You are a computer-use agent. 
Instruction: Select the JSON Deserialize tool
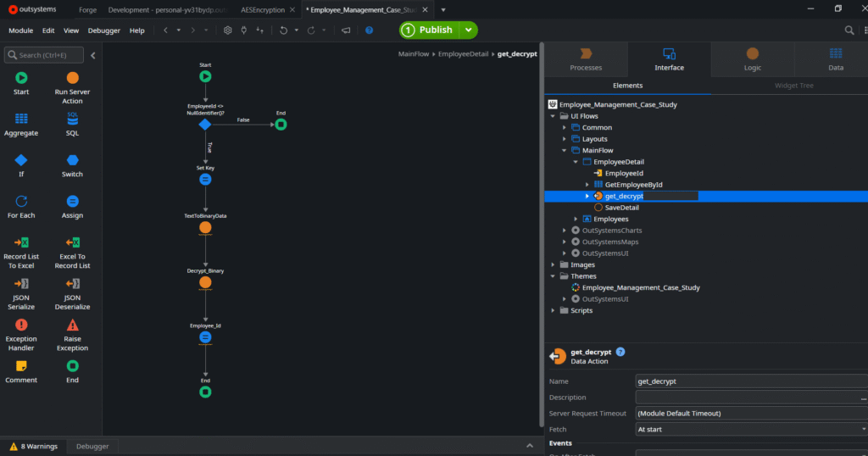point(72,294)
